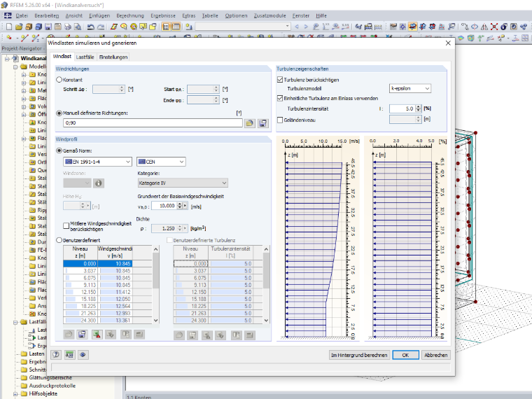Image resolution: width=532 pixels, height=399 pixels.
Task: Open the Kategorie IV terrain dropdown
Action: point(183,183)
